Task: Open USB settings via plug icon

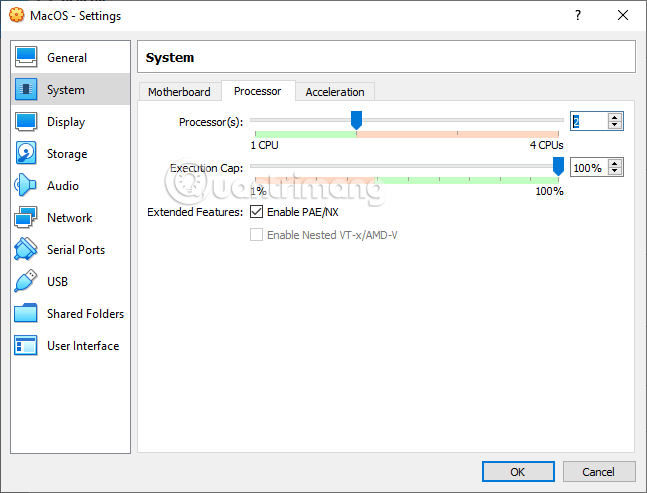Action: pyautogui.click(x=26, y=281)
